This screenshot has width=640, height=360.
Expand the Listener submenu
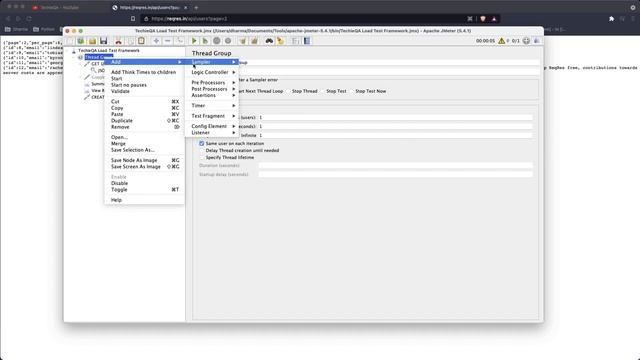pyautogui.click(x=212, y=133)
